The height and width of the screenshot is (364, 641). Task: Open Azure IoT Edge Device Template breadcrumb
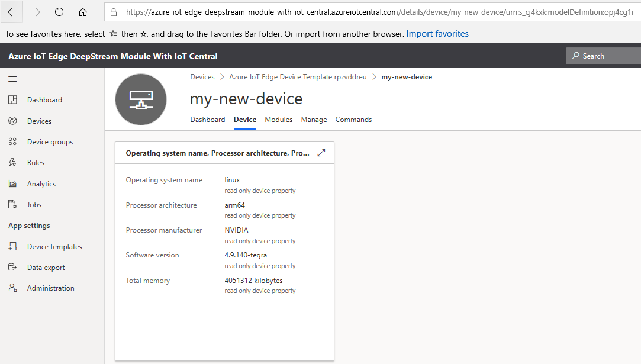click(x=298, y=77)
